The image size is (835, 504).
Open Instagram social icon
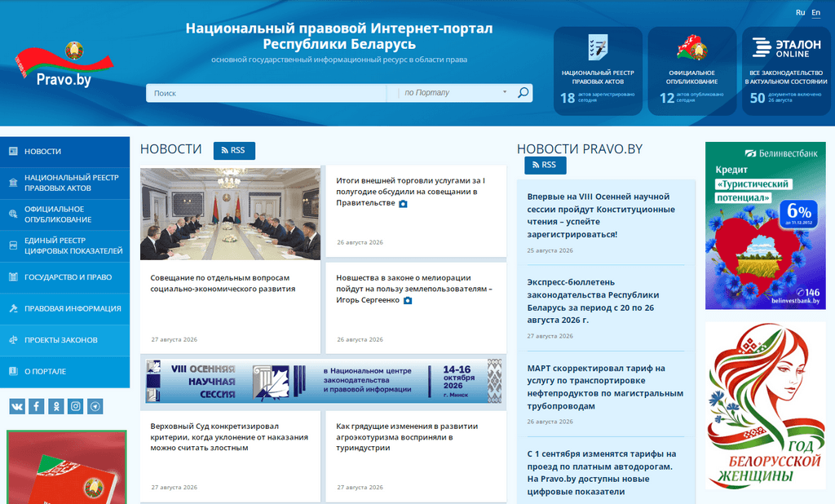[x=76, y=406]
